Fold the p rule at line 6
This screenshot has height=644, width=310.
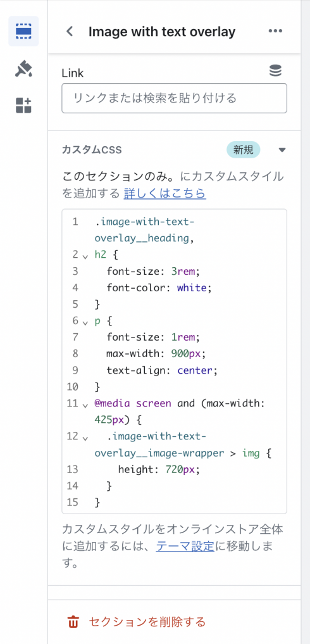click(85, 322)
